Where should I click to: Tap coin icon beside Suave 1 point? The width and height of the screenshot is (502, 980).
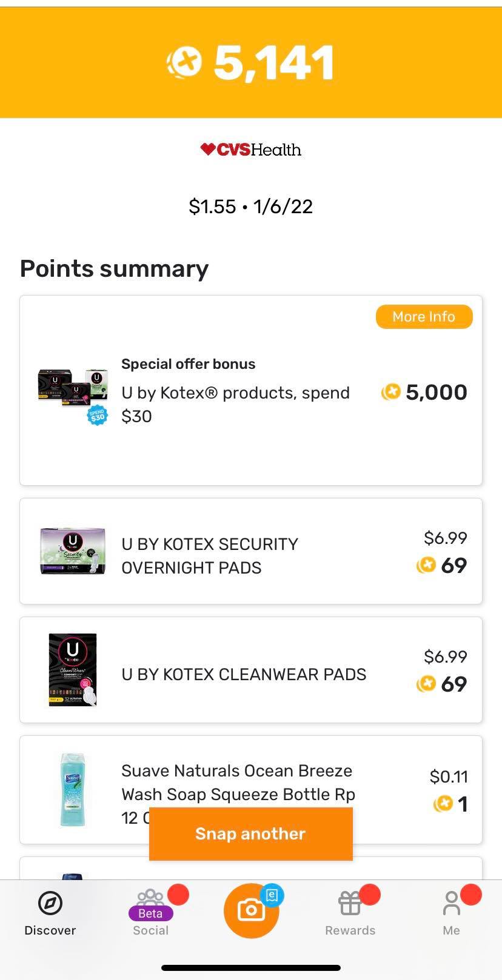click(443, 804)
